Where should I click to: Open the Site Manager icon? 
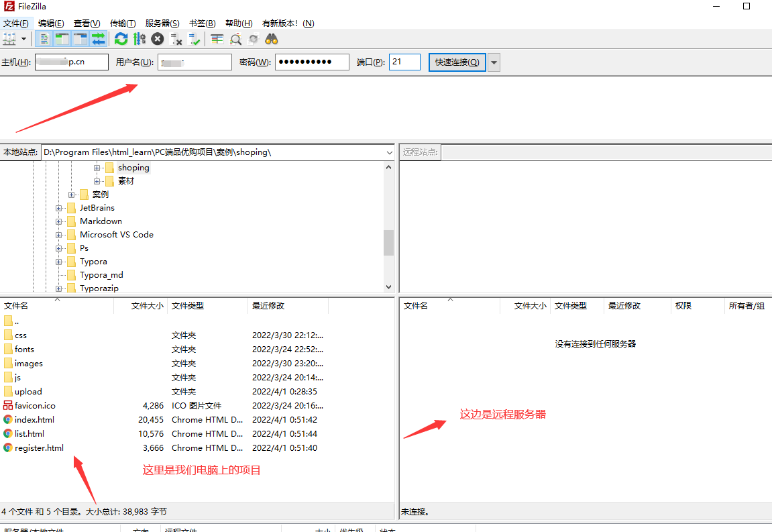coord(9,39)
